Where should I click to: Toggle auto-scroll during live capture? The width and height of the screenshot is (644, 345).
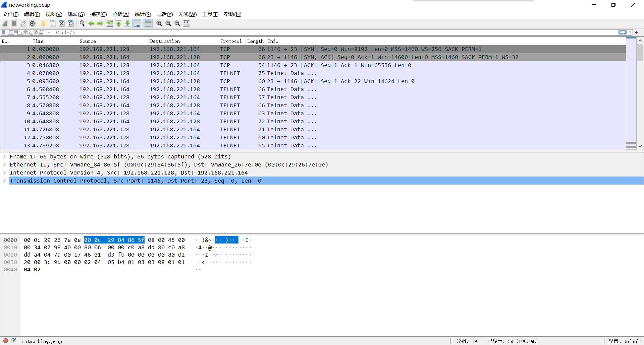pyautogui.click(x=137, y=23)
